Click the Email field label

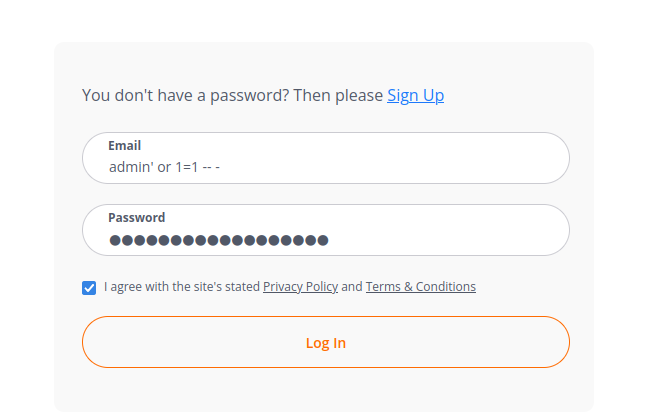click(124, 145)
